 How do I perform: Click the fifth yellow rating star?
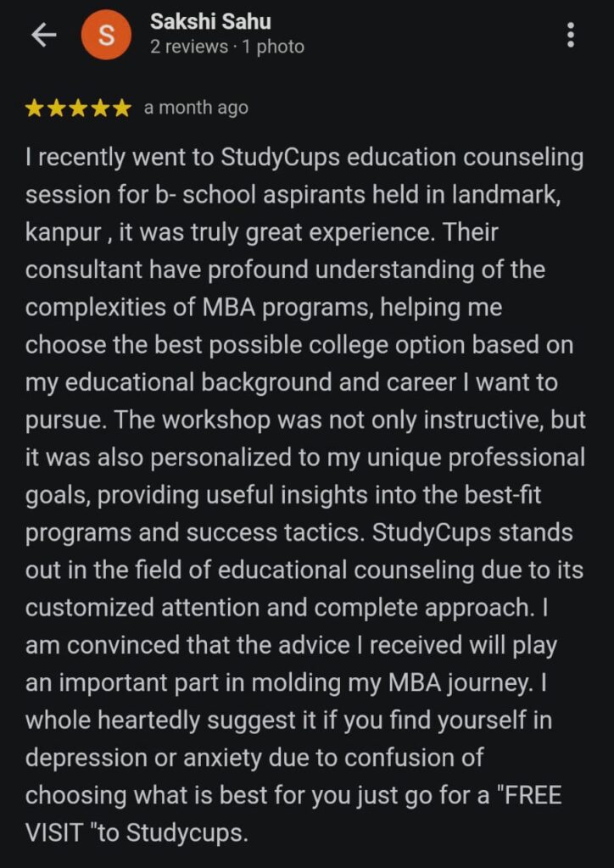click(123, 108)
